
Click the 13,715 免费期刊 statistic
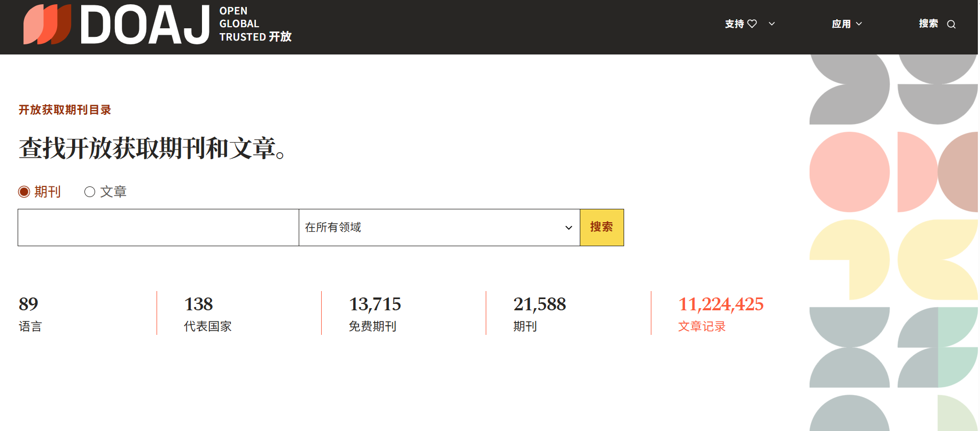pyautogui.click(x=375, y=314)
